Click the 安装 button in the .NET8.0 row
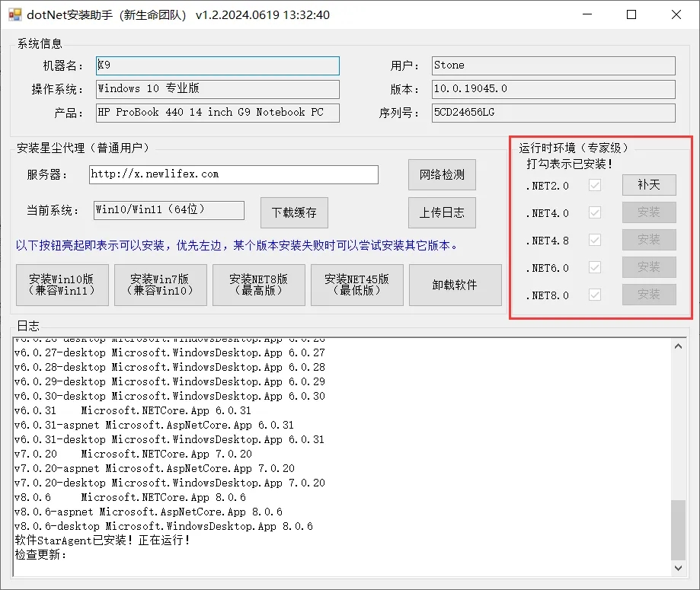The height and width of the screenshot is (590, 700). (x=649, y=295)
